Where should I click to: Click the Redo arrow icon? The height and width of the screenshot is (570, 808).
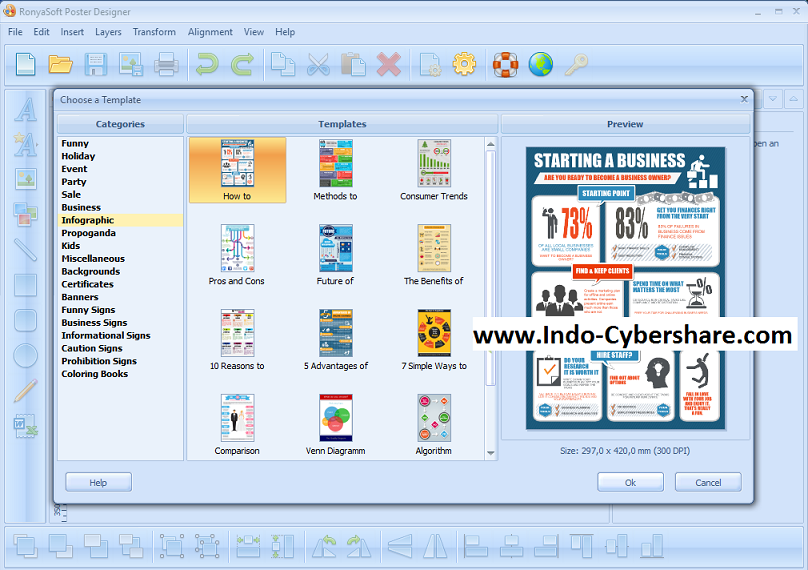tap(242, 64)
